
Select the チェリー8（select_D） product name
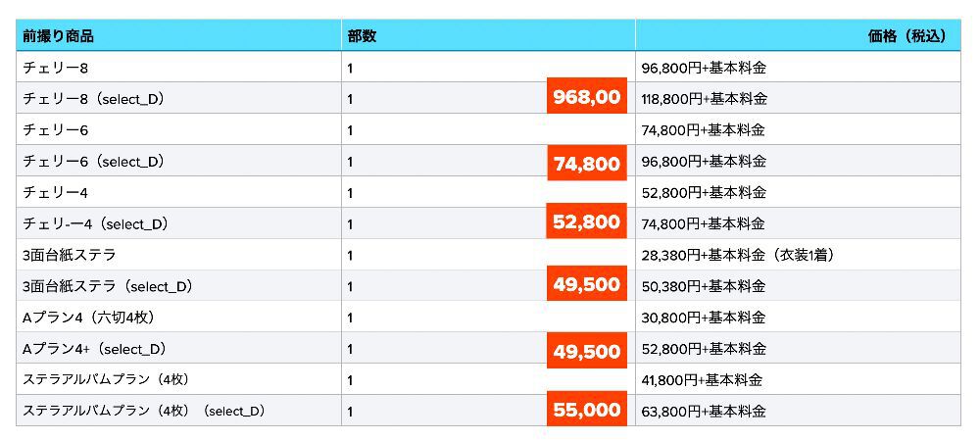point(93,99)
